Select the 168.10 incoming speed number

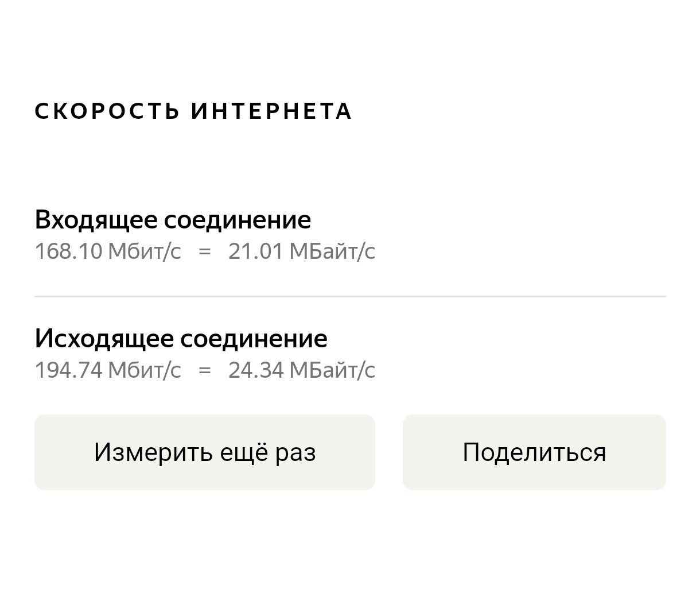[68, 251]
